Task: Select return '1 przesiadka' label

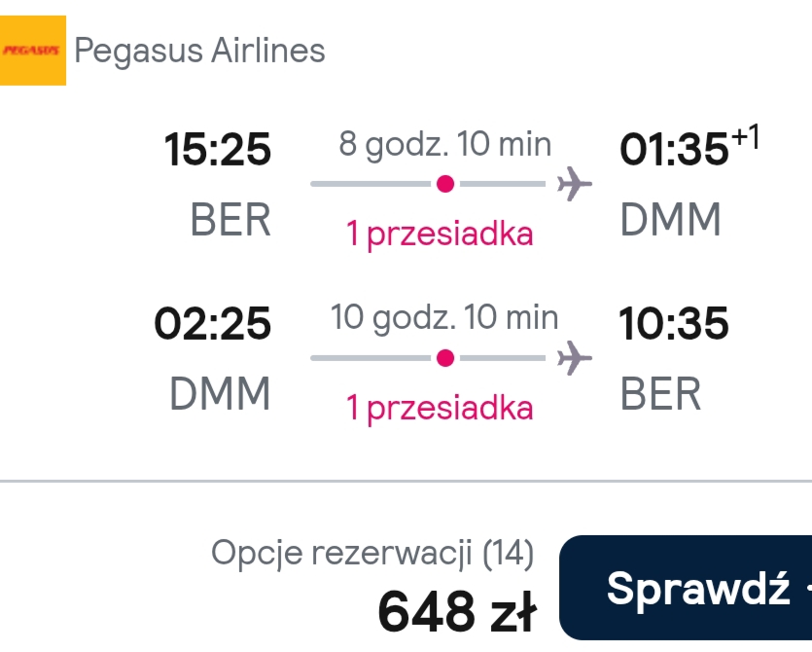Action: click(440, 409)
